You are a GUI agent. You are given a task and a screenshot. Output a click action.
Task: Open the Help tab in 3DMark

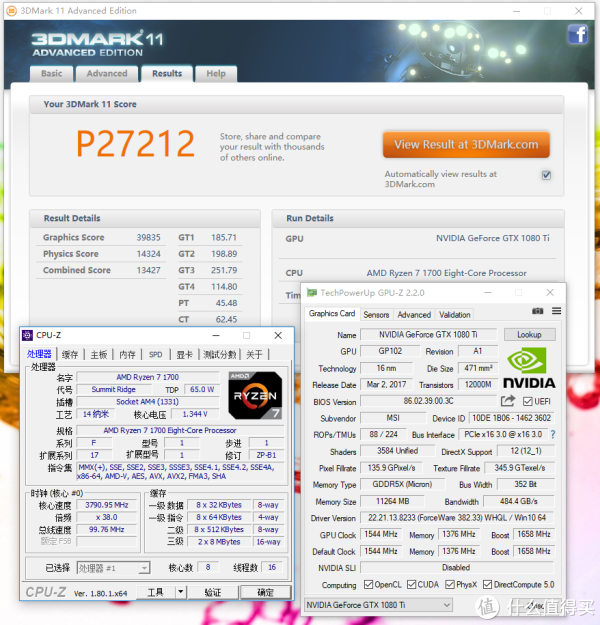pyautogui.click(x=216, y=74)
